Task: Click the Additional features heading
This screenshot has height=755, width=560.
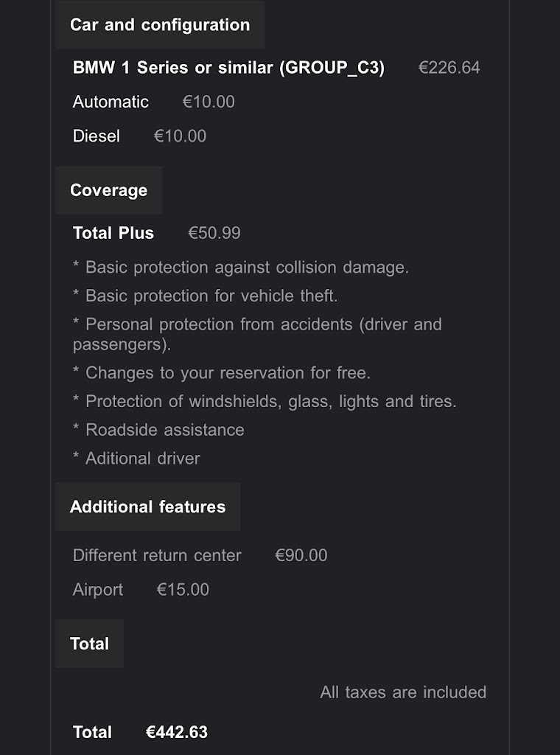Action: click(x=147, y=507)
